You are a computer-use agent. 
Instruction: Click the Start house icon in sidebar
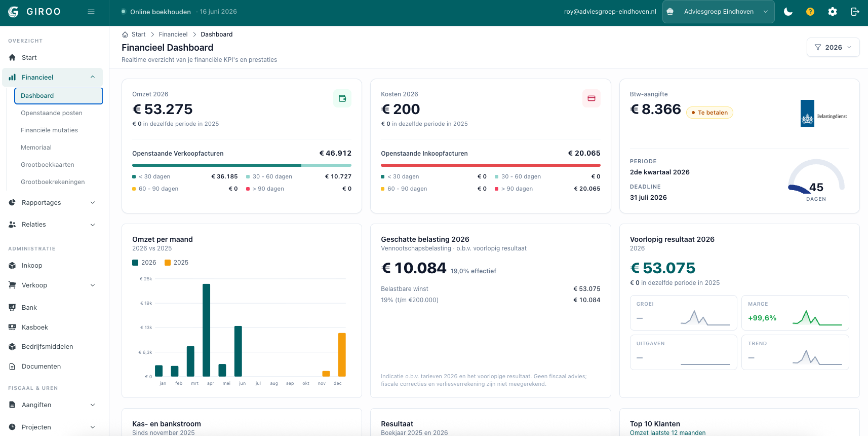(12, 58)
